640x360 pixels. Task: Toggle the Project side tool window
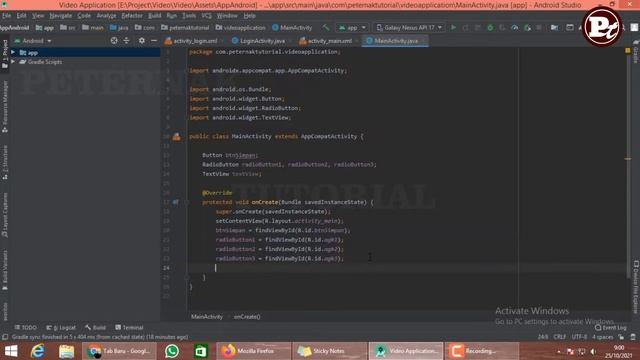click(5, 54)
